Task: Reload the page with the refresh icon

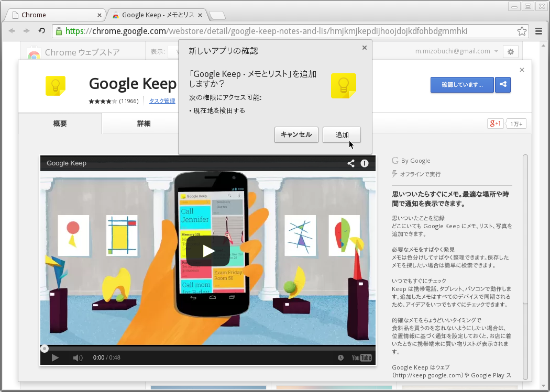Action: 42,31
